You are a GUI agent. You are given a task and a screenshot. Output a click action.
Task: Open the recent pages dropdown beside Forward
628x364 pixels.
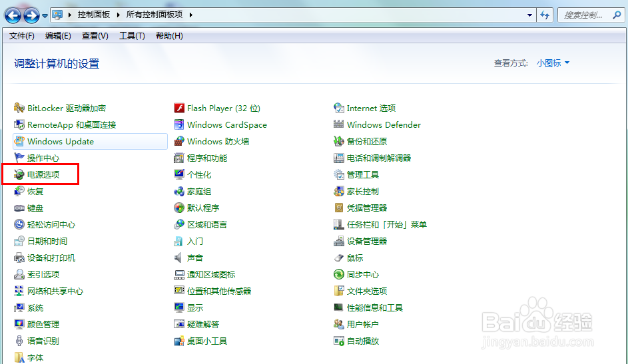pyautogui.click(x=45, y=16)
